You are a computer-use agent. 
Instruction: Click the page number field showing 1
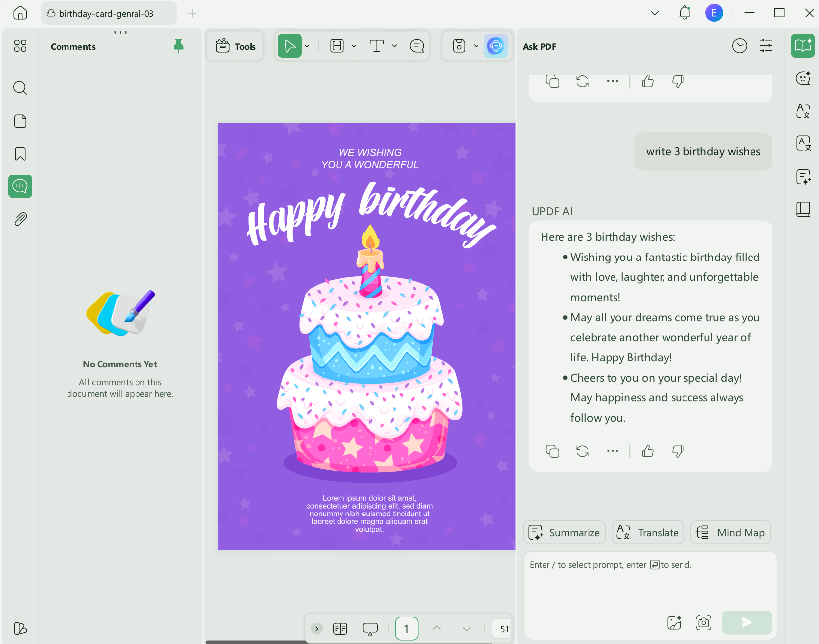pos(407,629)
